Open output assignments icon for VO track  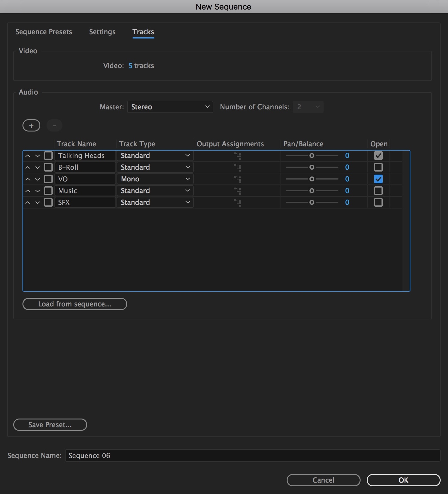[x=237, y=179]
